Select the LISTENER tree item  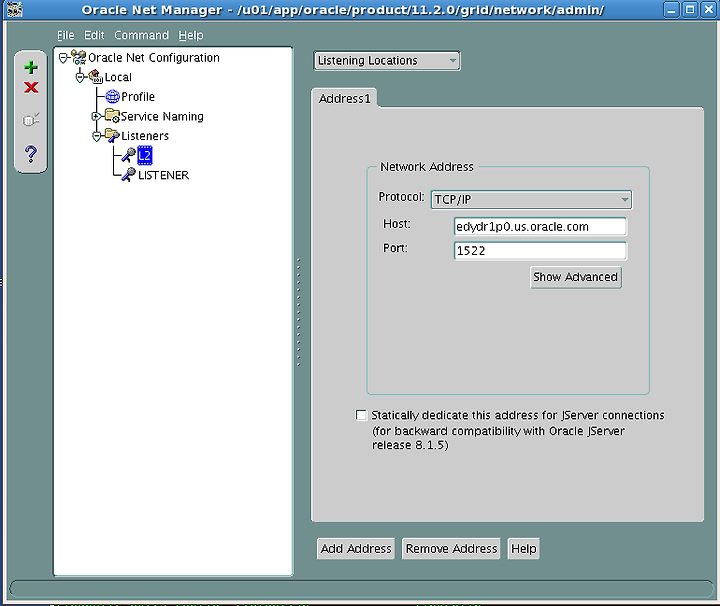(x=163, y=175)
